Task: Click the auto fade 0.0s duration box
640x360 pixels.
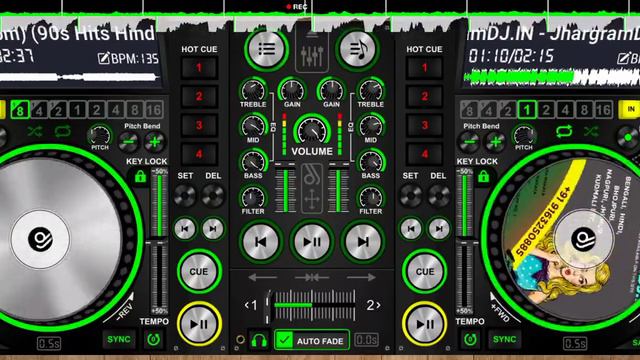Action: (367, 340)
